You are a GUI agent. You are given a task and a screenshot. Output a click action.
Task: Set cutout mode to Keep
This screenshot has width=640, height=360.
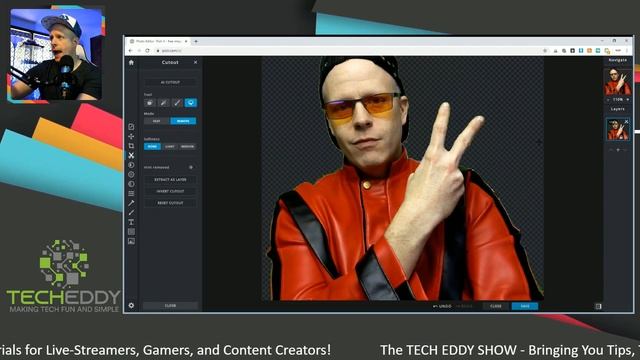[157, 121]
